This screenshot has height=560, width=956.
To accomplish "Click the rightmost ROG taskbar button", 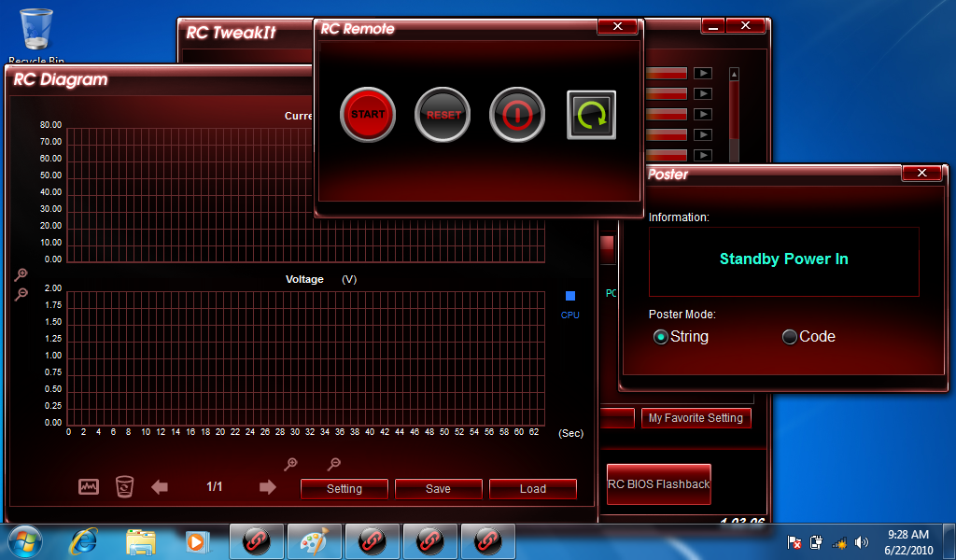I will click(488, 541).
